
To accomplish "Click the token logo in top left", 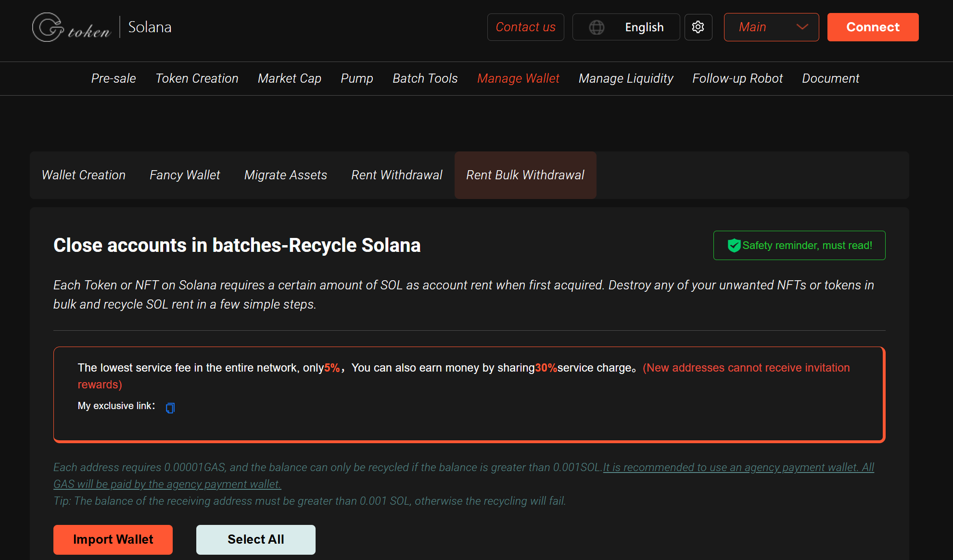I will [x=71, y=27].
